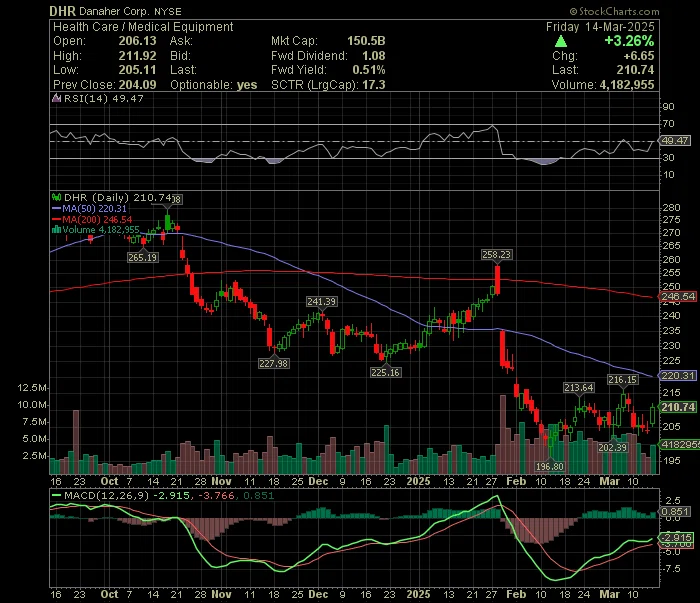Click the MACD axis tag -2.915

pos(677,537)
